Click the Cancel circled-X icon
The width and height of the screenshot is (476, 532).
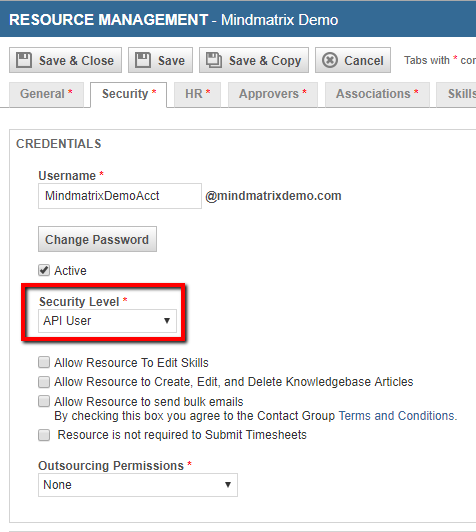pyautogui.click(x=329, y=60)
